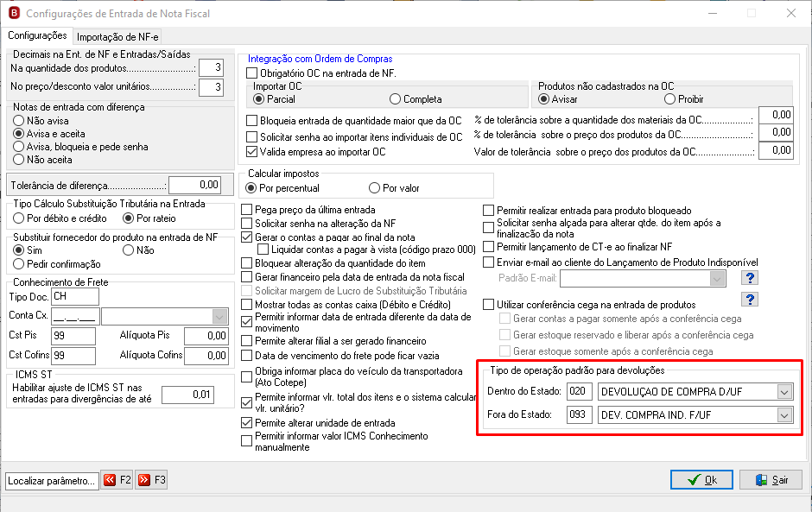
Task: Open help icon beside conferência cega option
Action: [749, 300]
